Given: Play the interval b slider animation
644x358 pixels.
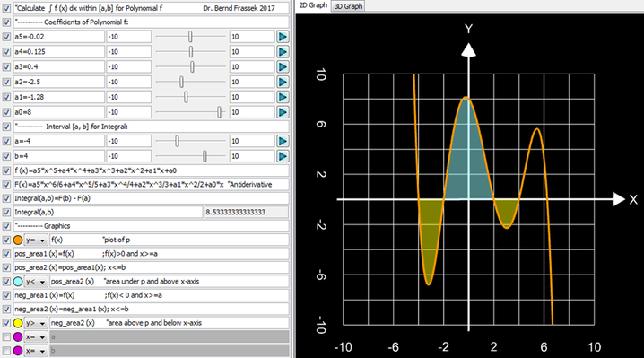Looking at the screenshot, I should (x=283, y=156).
